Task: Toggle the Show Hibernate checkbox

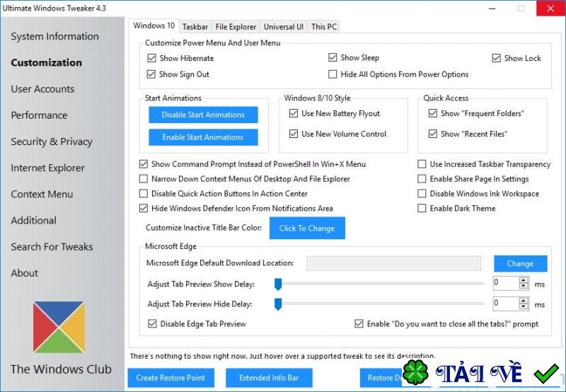Action: pos(151,58)
